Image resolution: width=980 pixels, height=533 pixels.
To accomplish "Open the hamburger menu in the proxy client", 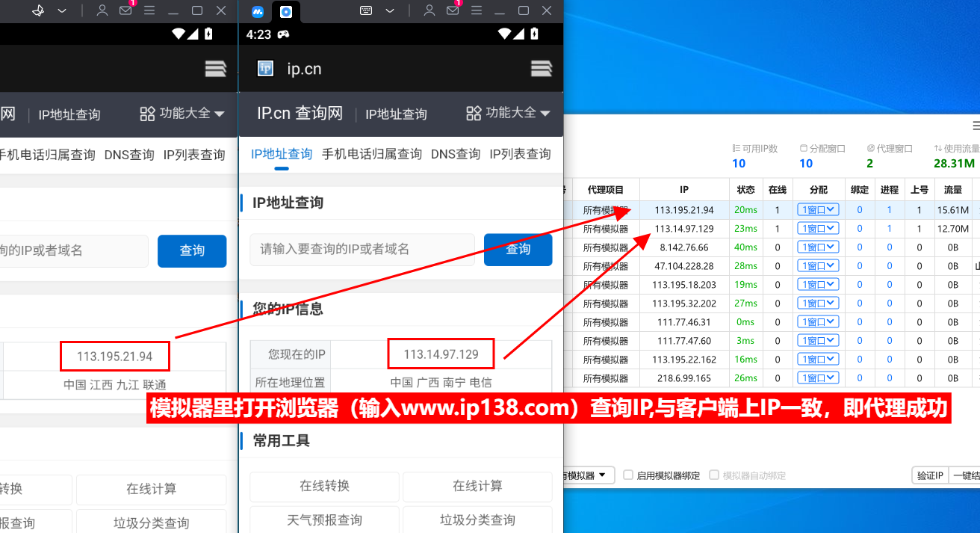I will click(x=974, y=126).
